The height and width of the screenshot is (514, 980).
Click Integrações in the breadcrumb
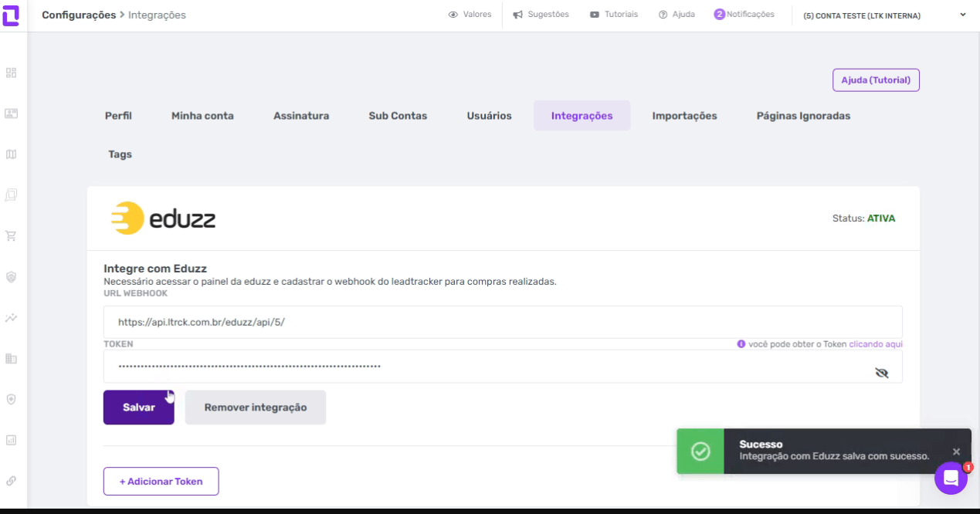coord(157,15)
